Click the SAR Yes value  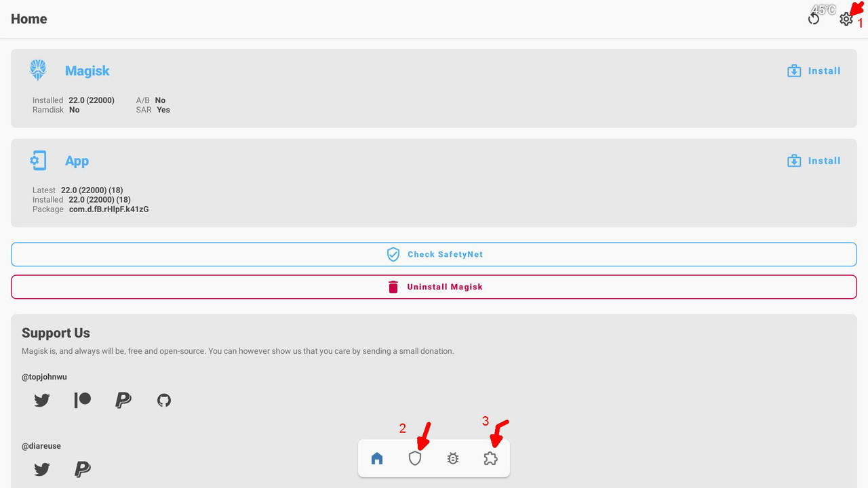coord(163,110)
